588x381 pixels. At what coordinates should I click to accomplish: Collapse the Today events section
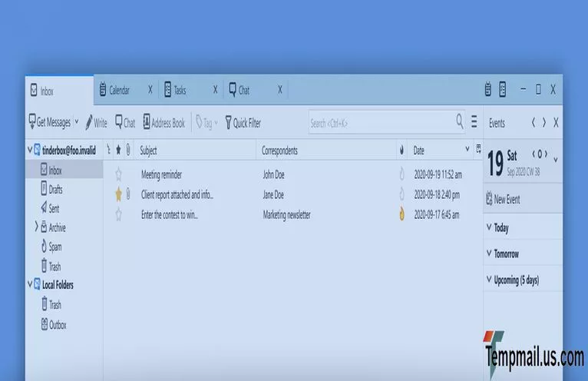pos(489,228)
